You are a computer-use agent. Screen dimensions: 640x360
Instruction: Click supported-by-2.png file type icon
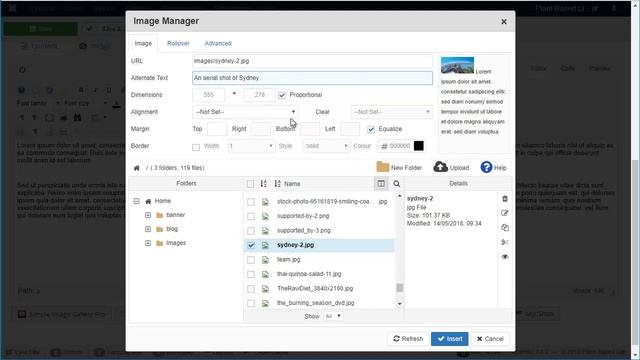coord(265,216)
